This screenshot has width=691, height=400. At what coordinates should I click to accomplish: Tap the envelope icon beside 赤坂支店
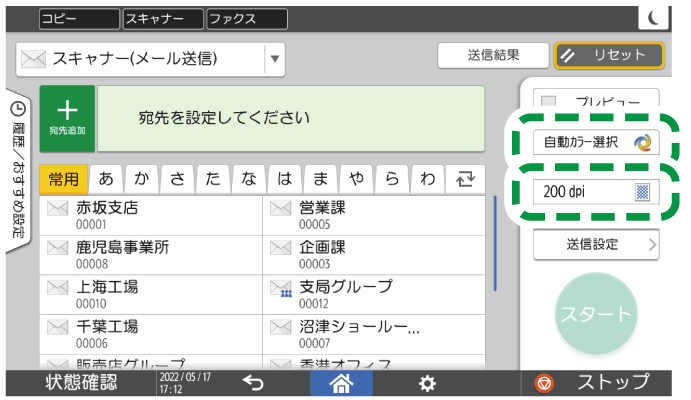pos(58,208)
